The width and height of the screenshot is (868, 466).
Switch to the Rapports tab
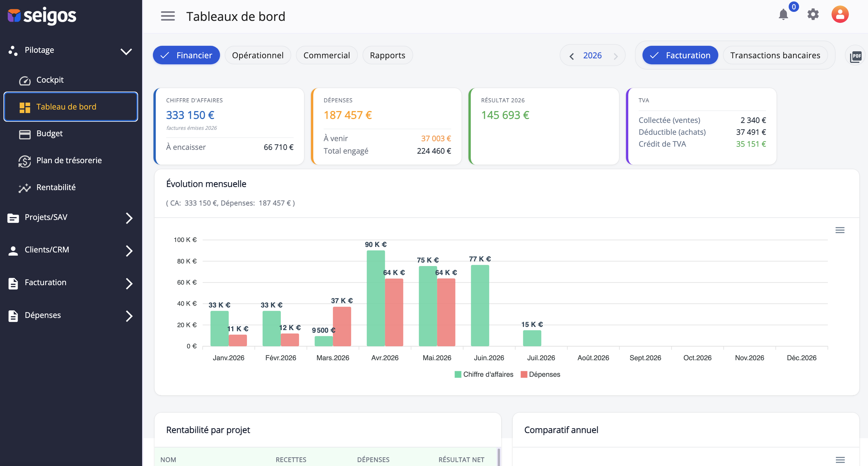pyautogui.click(x=387, y=55)
